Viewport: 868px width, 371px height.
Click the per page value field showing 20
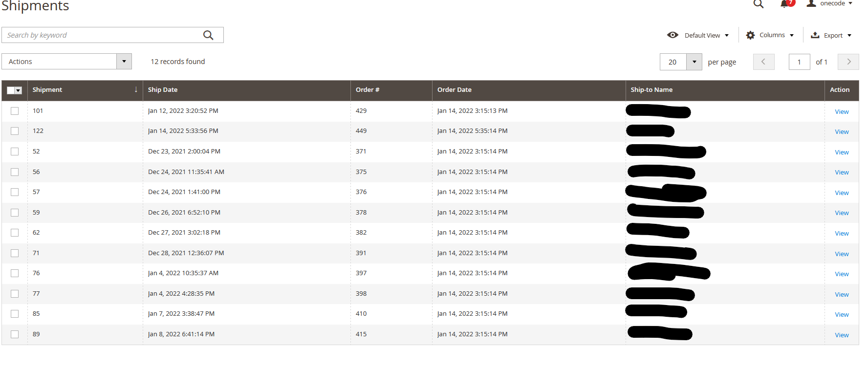673,62
